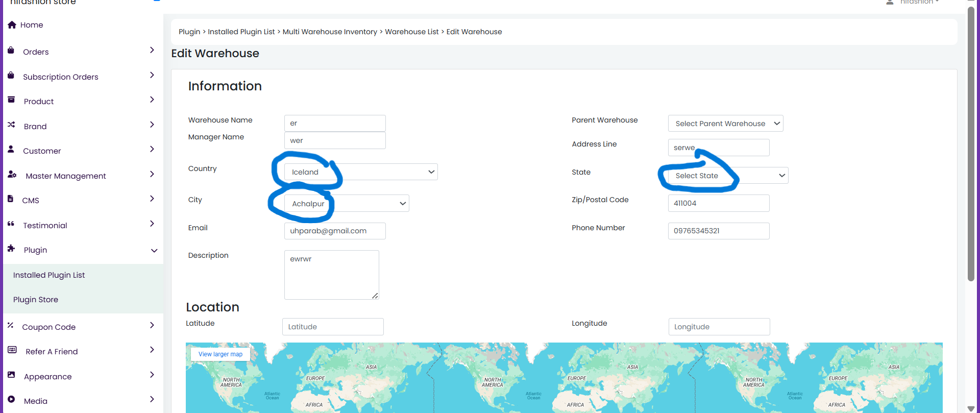Viewport: 980px width, 413px height.
Task: Expand the Orders menu chevron
Action: (152, 50)
